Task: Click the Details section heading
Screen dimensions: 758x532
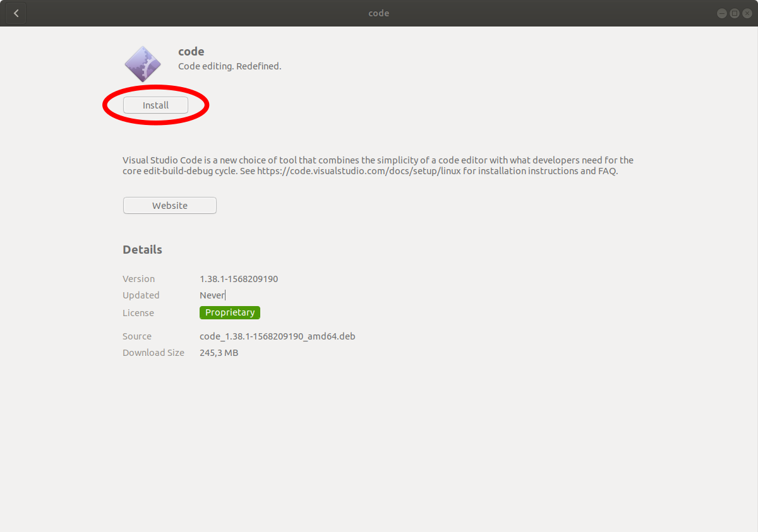Action: coord(142,250)
